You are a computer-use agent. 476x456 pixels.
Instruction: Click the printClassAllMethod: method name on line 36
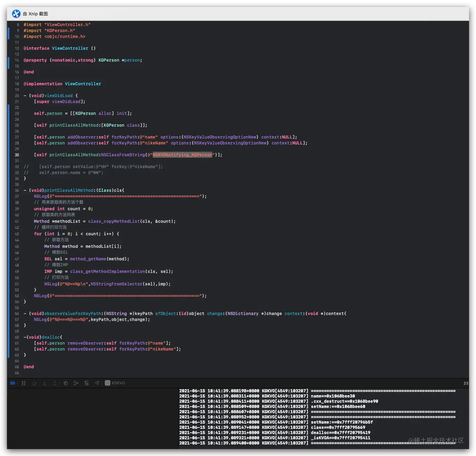point(70,190)
